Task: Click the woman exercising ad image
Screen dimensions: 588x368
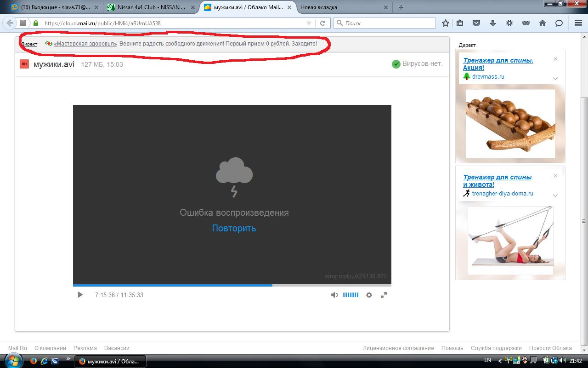Action: [510, 241]
